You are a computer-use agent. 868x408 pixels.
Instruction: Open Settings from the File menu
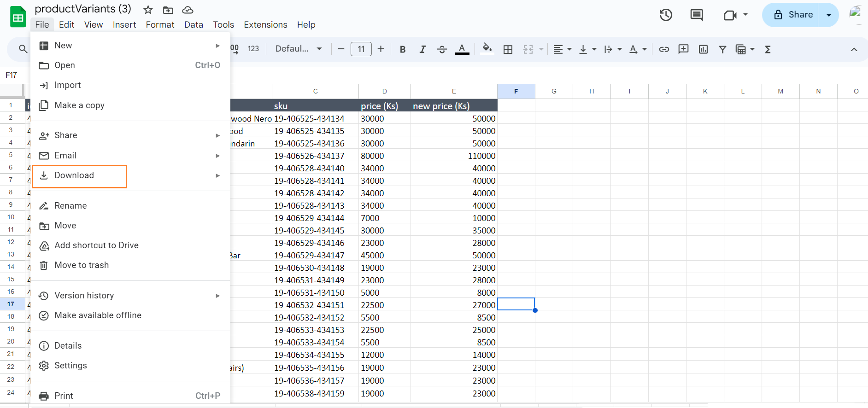[x=130, y=366]
